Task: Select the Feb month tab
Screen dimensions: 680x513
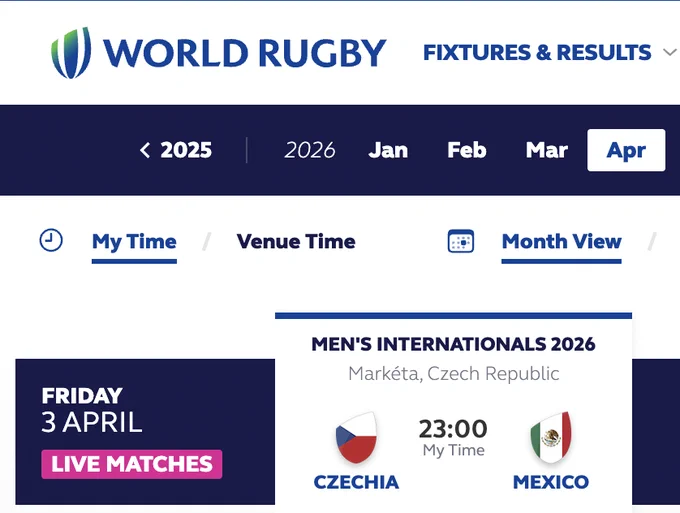Action: (x=467, y=150)
